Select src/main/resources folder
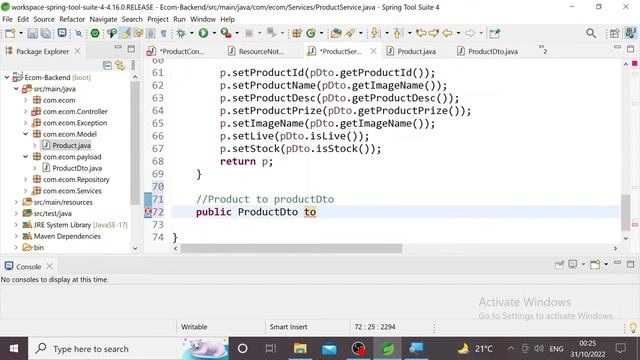This screenshot has height=360, width=640. pyautogui.click(x=58, y=202)
